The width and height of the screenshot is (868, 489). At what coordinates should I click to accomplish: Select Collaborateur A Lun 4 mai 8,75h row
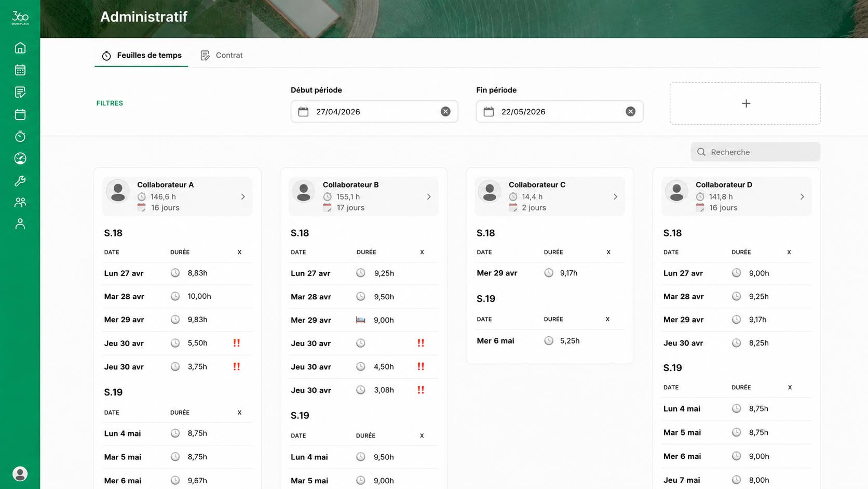178,433
